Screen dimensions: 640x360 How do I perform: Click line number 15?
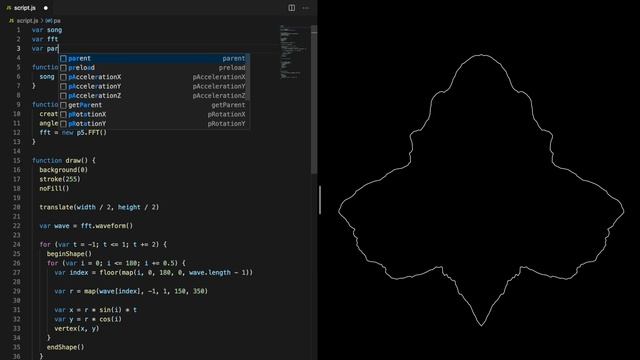tap(17, 160)
